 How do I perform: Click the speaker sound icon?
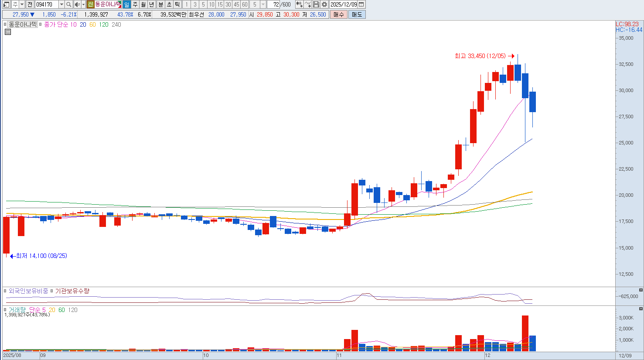point(77,4)
